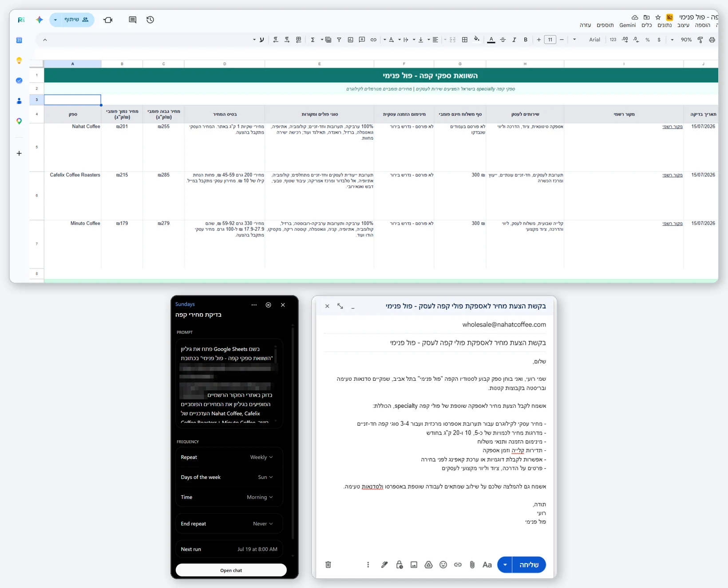Pause the Sundays scheduled task

268,305
